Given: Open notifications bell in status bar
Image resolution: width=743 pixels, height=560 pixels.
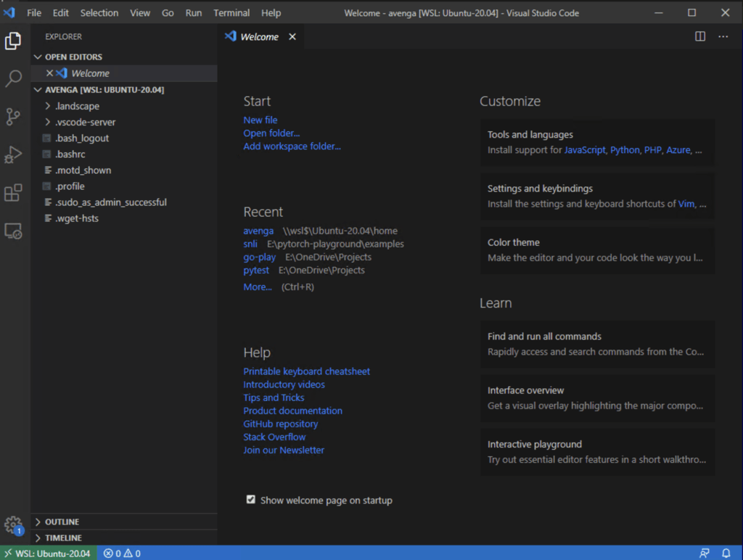Looking at the screenshot, I should click(x=726, y=553).
